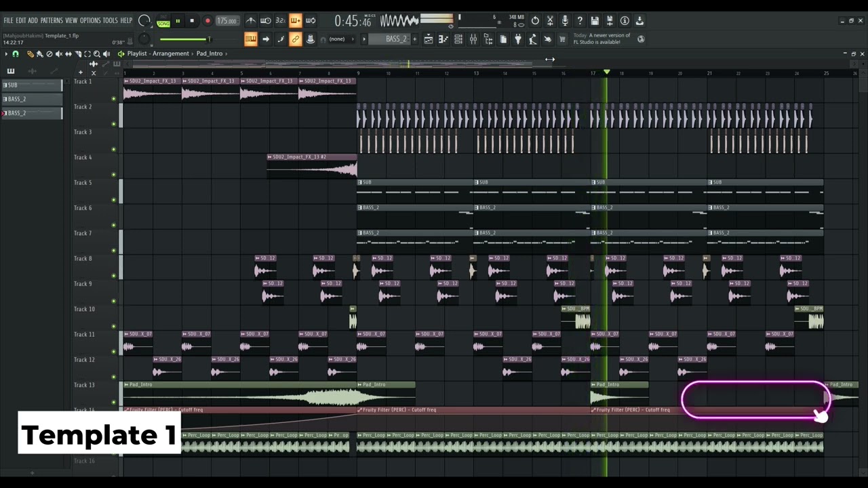Toggle loop recording icon
This screenshot has height=488, width=868.
[311, 20]
